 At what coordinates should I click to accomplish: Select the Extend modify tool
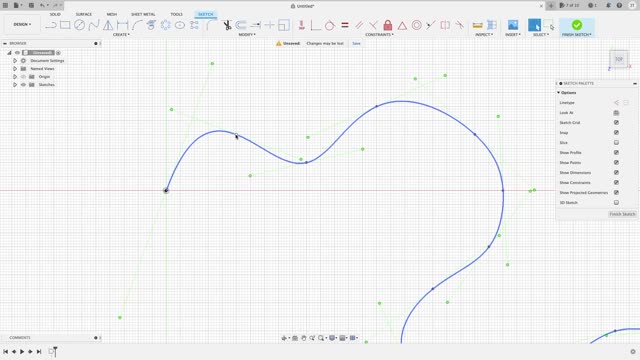pos(256,25)
